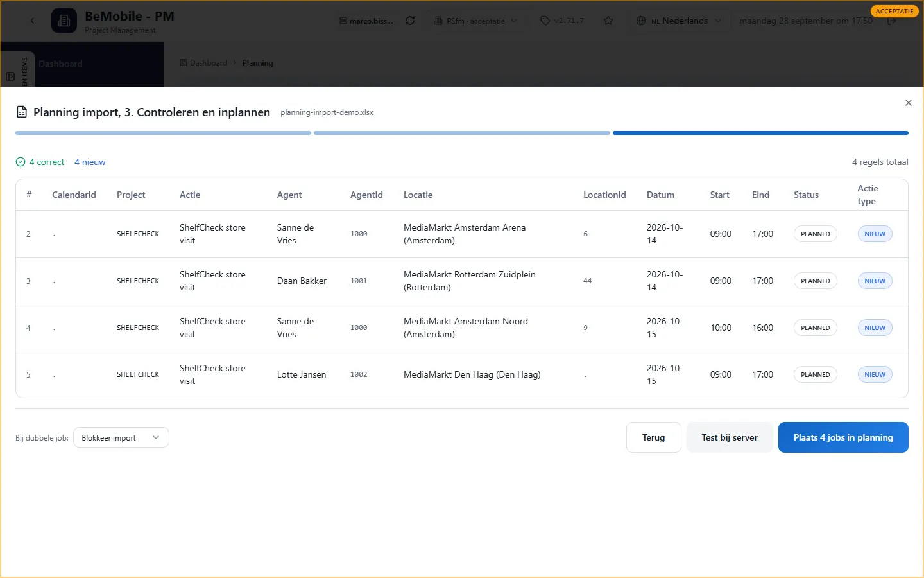The height and width of the screenshot is (578, 924).
Task: Click the 4 correct label
Action: click(47, 162)
